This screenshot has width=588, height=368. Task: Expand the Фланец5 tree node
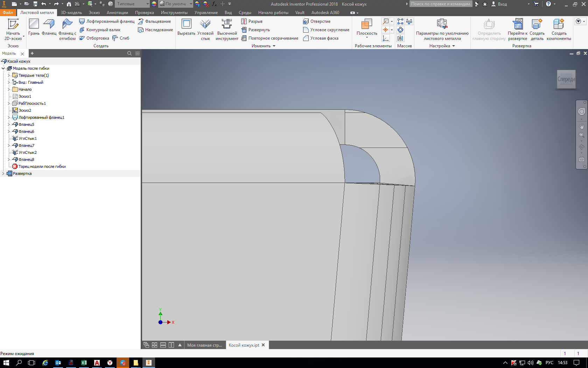(9, 124)
